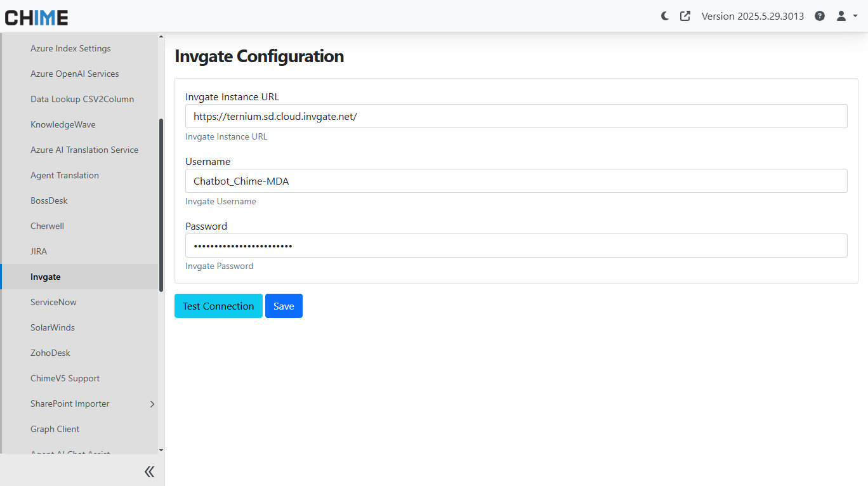Open the user account menu
868x486 pixels.
pyautogui.click(x=847, y=16)
